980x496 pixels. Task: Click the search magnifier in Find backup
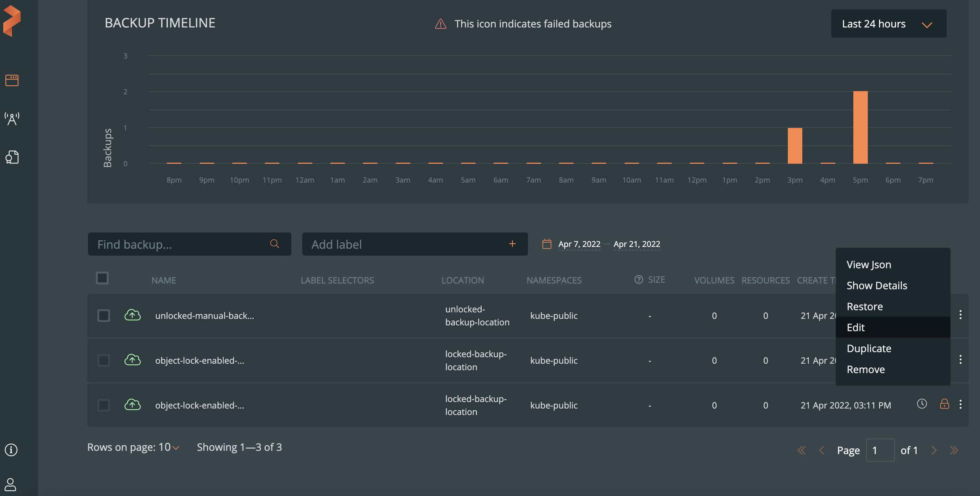(x=274, y=244)
